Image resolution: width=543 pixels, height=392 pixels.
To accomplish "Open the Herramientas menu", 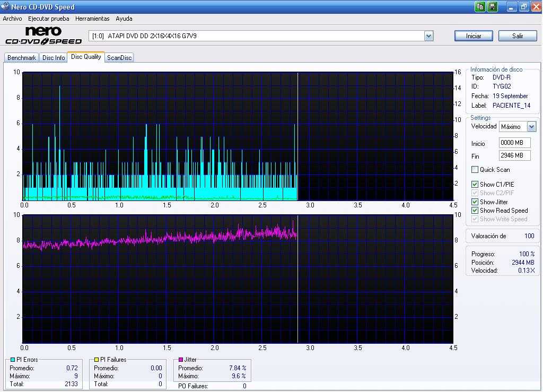I will pyautogui.click(x=92, y=19).
